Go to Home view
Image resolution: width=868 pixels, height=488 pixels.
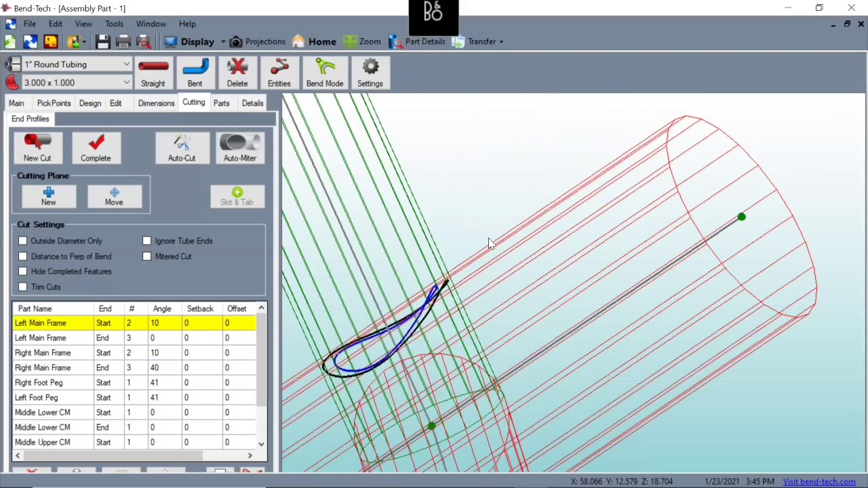[314, 41]
